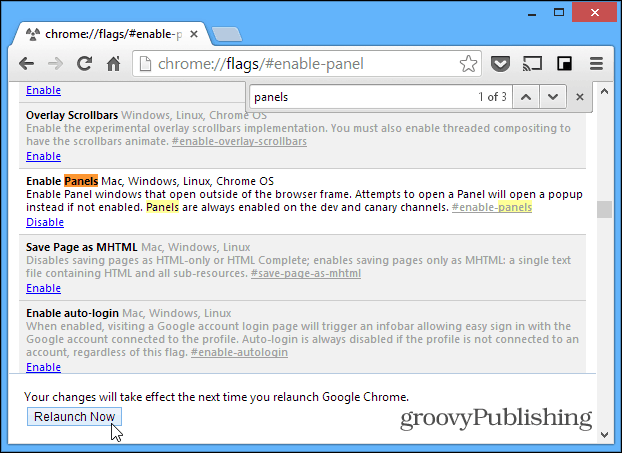
Task: Open a new tab
Action: click(227, 35)
